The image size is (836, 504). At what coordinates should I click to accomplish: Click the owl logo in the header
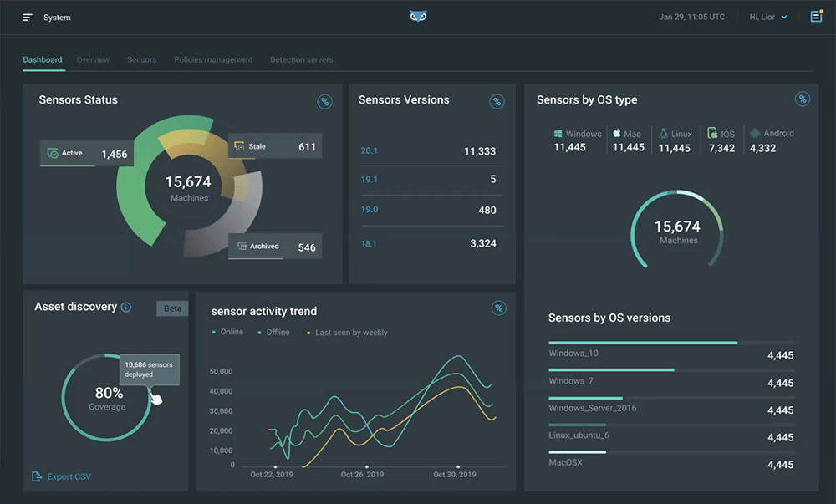418,17
